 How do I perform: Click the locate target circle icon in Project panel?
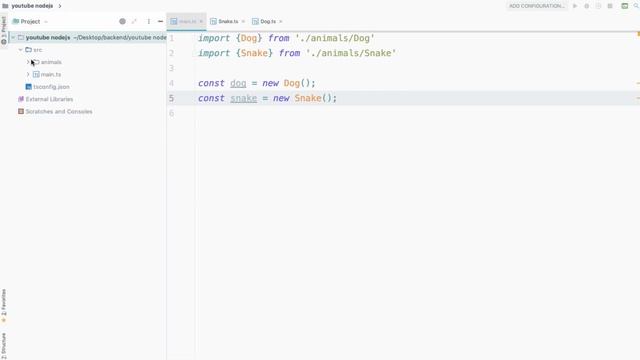click(122, 21)
